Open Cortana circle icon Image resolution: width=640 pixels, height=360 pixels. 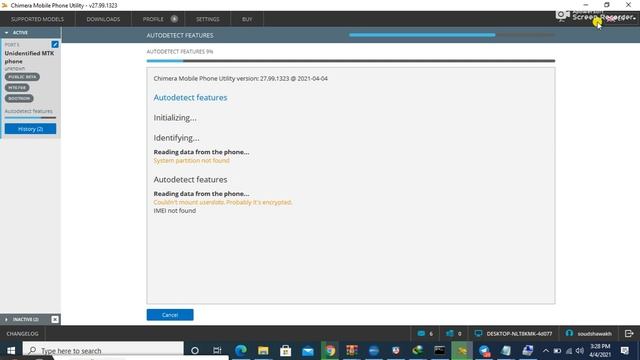195,351
